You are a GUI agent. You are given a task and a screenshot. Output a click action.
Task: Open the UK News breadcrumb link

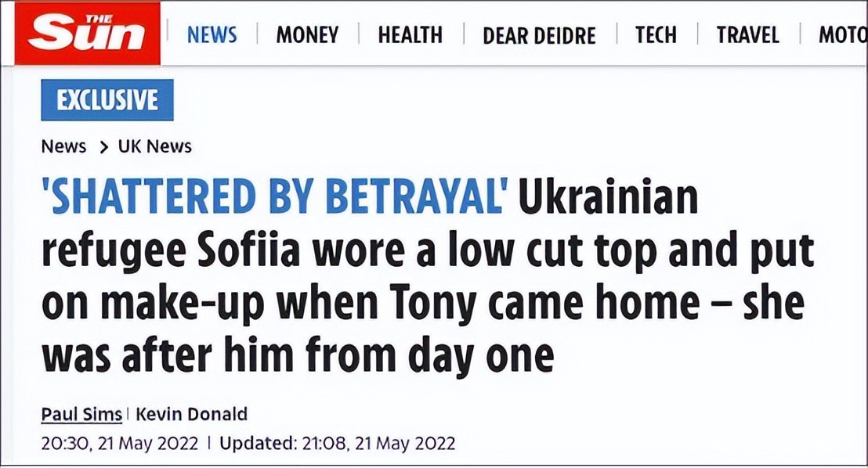[154, 146]
